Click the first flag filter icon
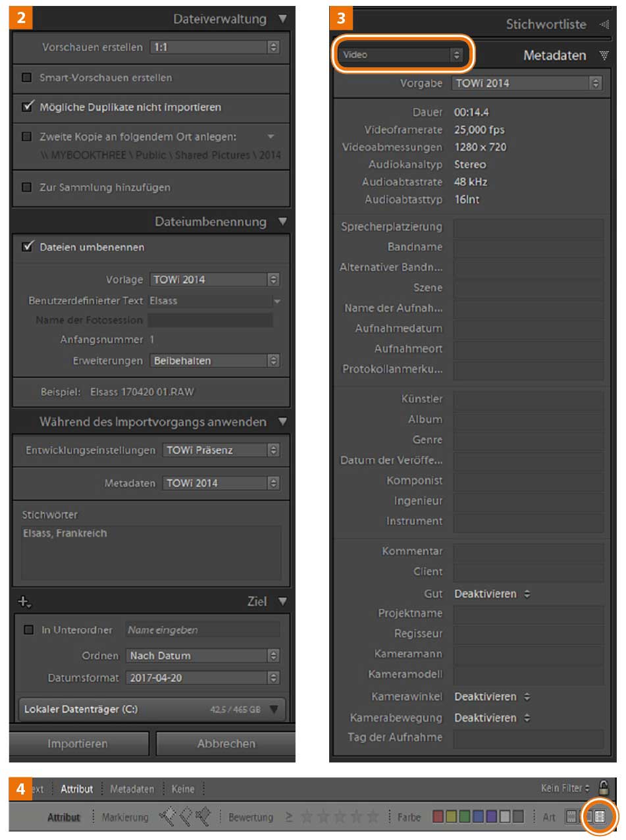Viewport: 626px width, 840px height. point(168,817)
